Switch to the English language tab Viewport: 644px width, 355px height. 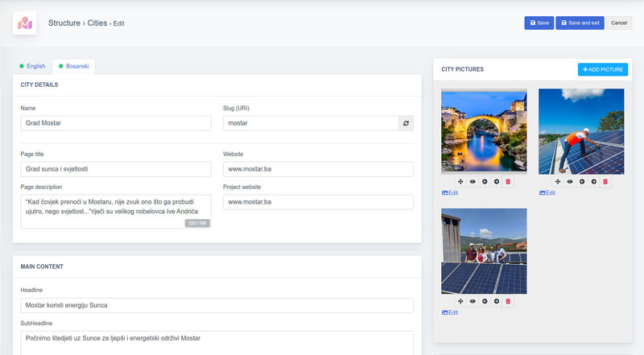click(x=32, y=66)
